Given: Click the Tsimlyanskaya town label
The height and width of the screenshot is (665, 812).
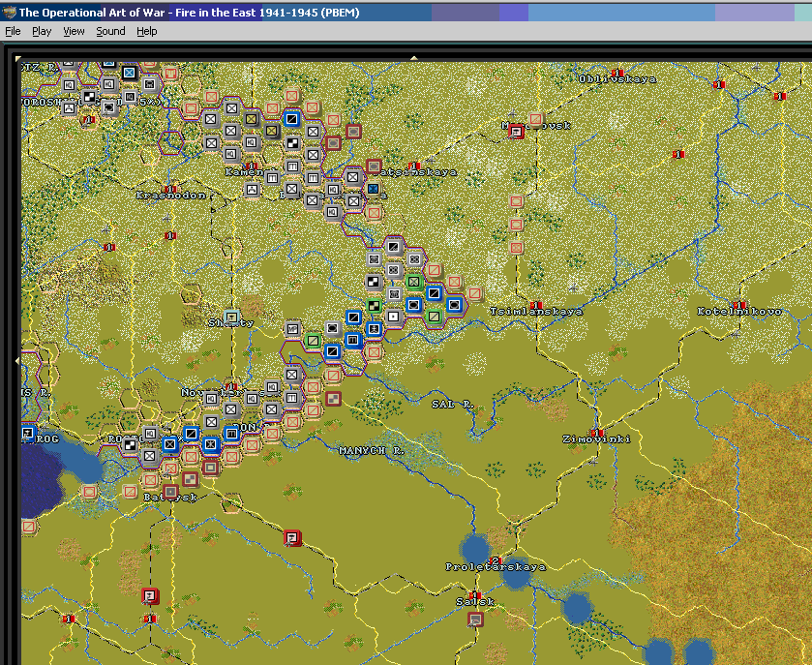Looking at the screenshot, I should pyautogui.click(x=536, y=312).
